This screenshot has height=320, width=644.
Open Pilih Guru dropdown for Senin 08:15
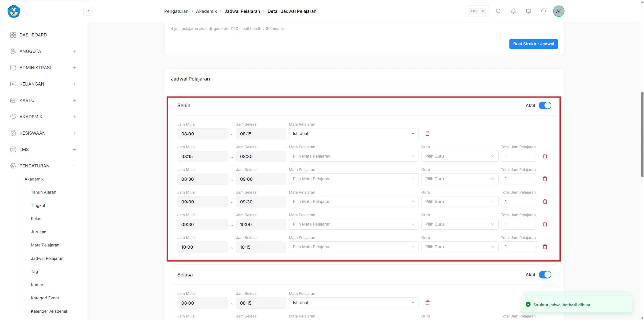click(x=460, y=156)
